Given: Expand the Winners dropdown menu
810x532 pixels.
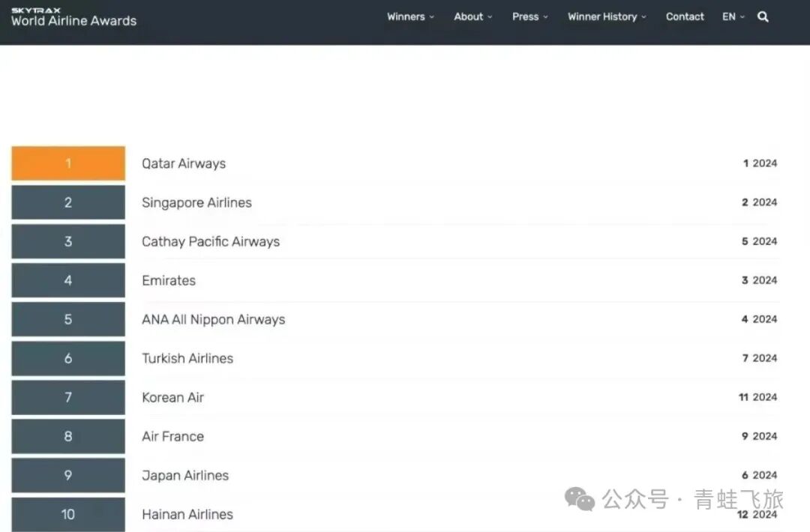Looking at the screenshot, I should 411,16.
